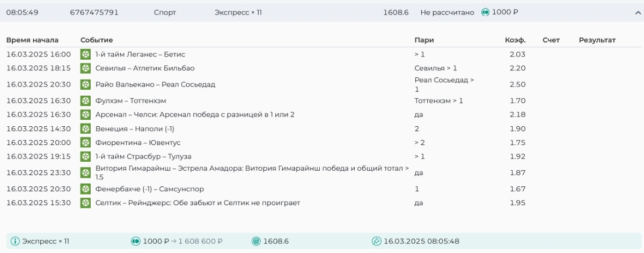This screenshot has width=644, height=253.
Task: Click the @ odds icon beside 1608.6
Action: pyautogui.click(x=256, y=241)
